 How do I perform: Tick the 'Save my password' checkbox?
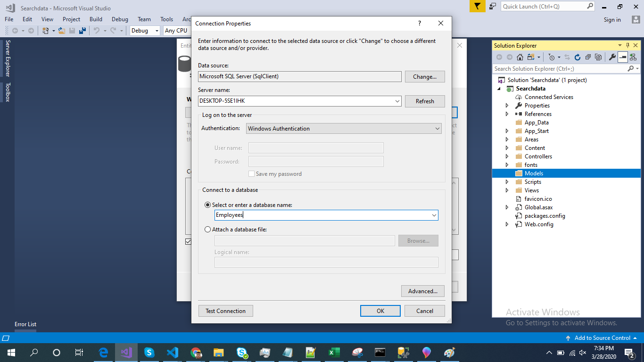point(251,174)
